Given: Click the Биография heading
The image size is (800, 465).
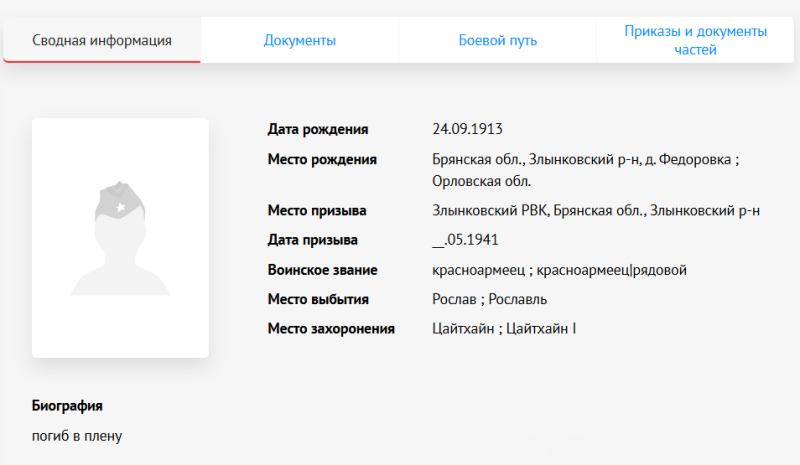Looking at the screenshot, I should [67, 405].
